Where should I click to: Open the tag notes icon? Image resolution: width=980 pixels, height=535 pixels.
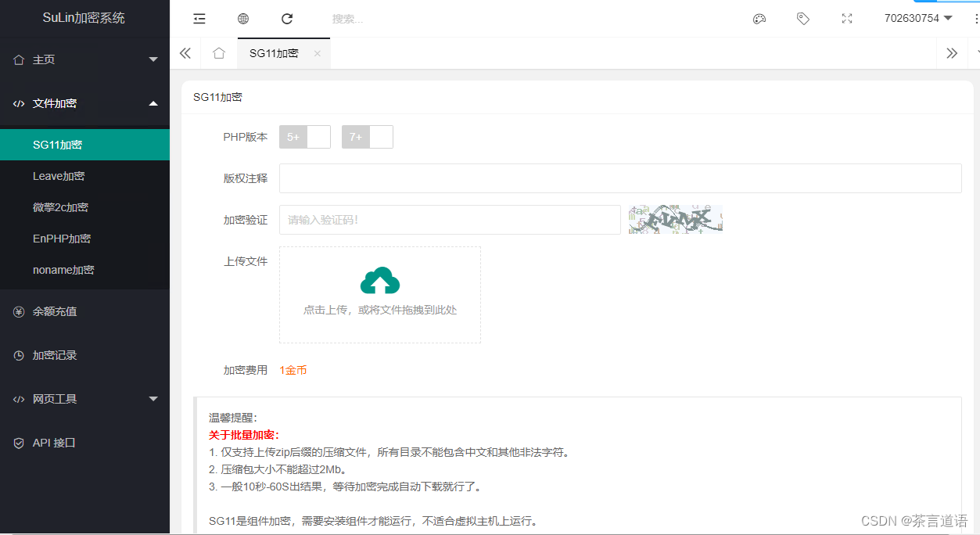(803, 19)
